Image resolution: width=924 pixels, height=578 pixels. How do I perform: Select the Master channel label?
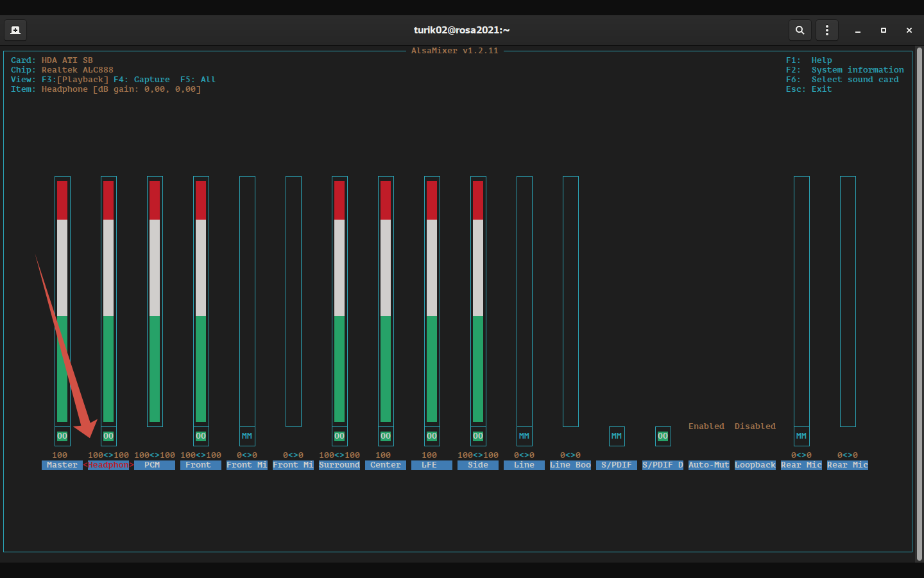62,465
